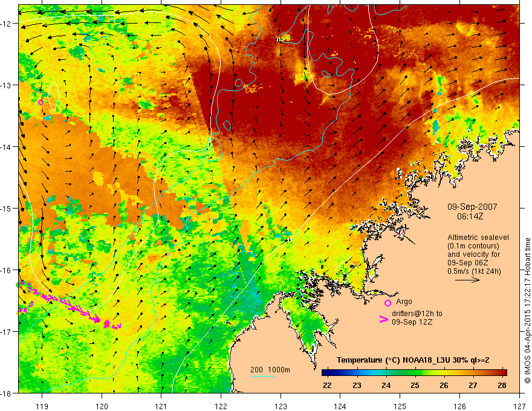
Task: Click latitude axis label -16
Action: pyautogui.click(x=7, y=270)
